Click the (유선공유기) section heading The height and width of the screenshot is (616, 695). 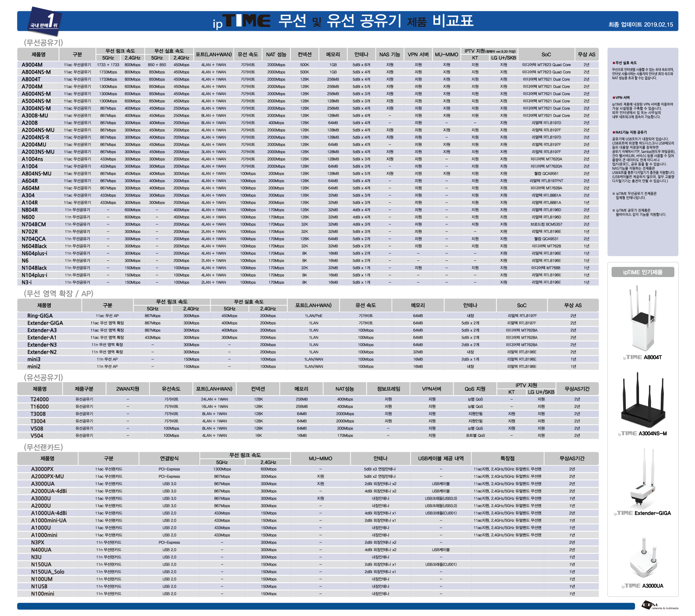(43, 377)
